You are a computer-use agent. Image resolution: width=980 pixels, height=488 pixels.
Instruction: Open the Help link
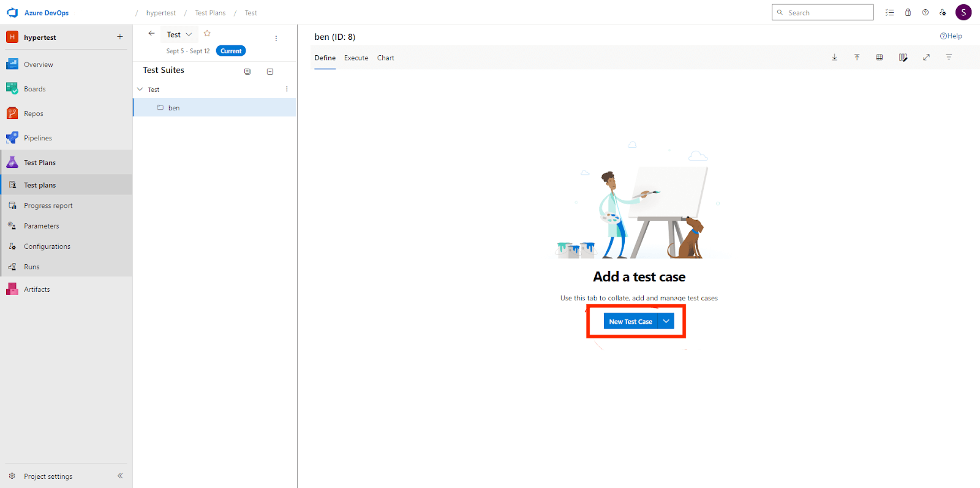click(951, 36)
